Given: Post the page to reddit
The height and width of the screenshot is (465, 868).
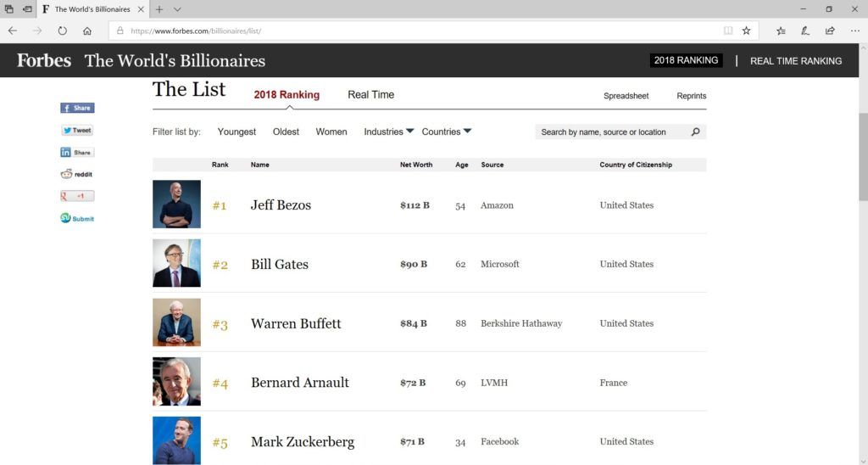Looking at the screenshot, I should [x=77, y=174].
